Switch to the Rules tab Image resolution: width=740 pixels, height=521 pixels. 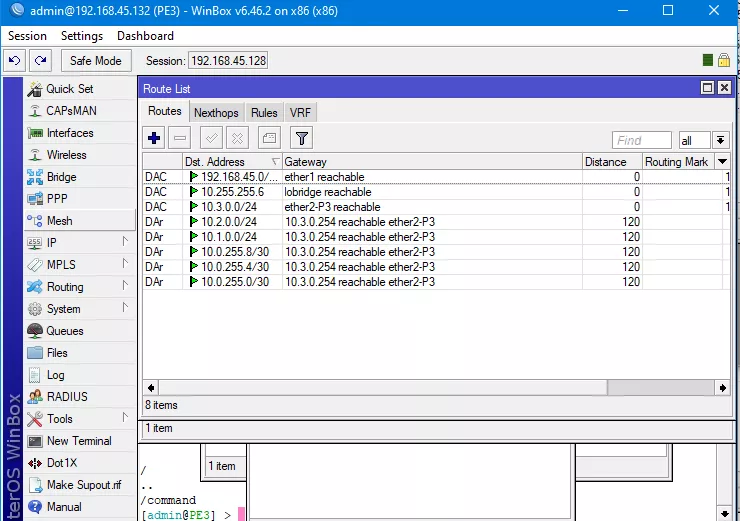pyautogui.click(x=264, y=113)
